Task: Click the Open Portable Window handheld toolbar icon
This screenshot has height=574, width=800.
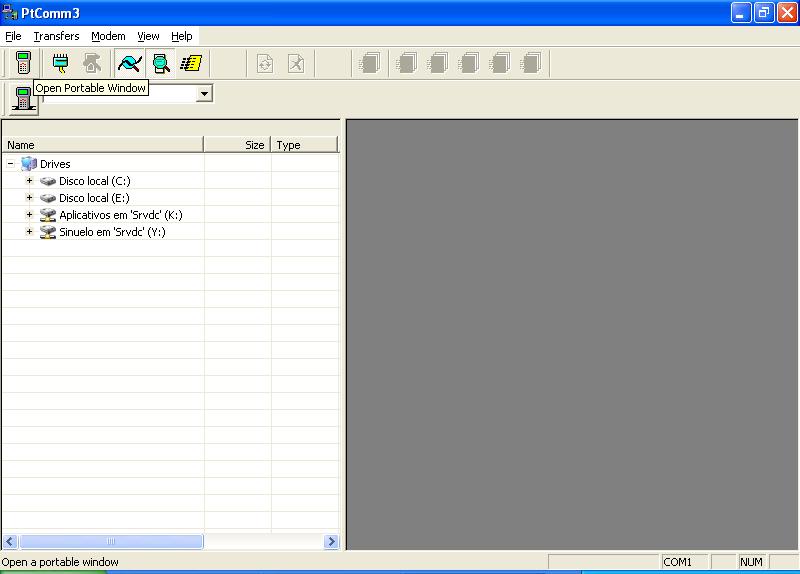Action: tap(23, 63)
